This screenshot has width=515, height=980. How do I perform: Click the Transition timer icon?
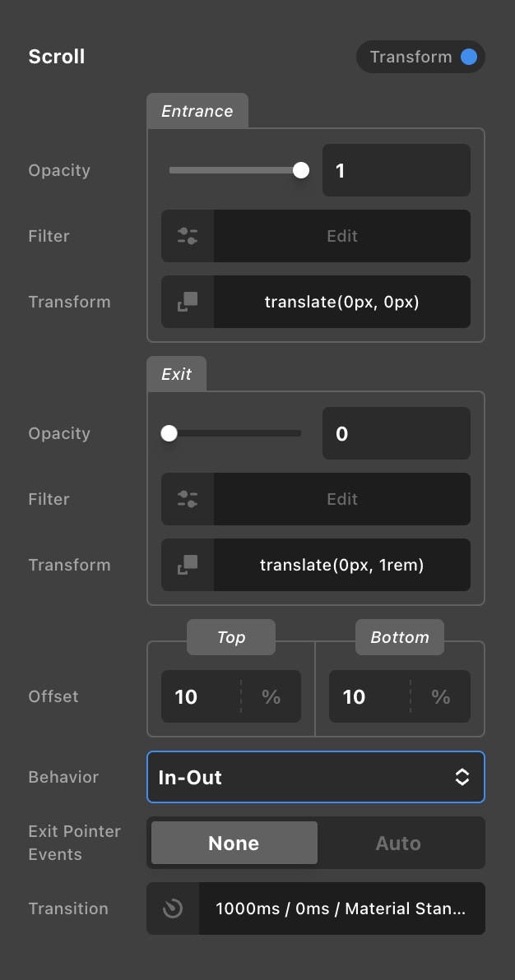click(x=173, y=908)
